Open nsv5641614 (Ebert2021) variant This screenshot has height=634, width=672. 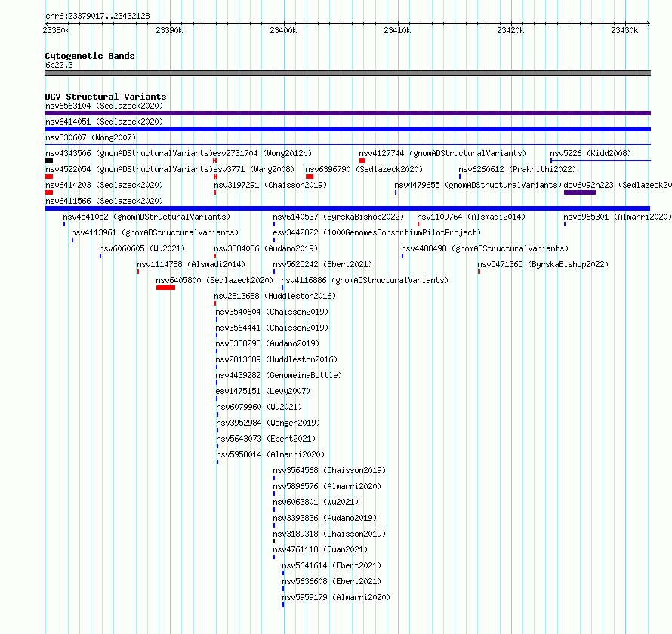pos(331,565)
